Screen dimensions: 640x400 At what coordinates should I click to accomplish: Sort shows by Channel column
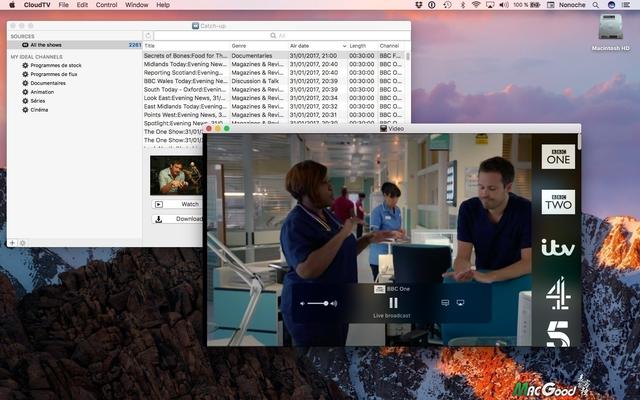click(x=391, y=46)
